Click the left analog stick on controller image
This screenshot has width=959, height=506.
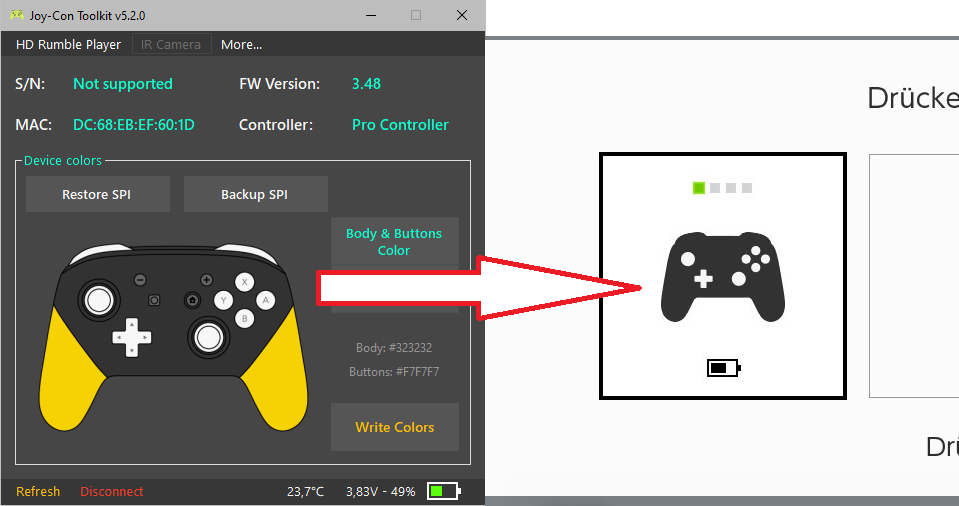[x=99, y=300]
